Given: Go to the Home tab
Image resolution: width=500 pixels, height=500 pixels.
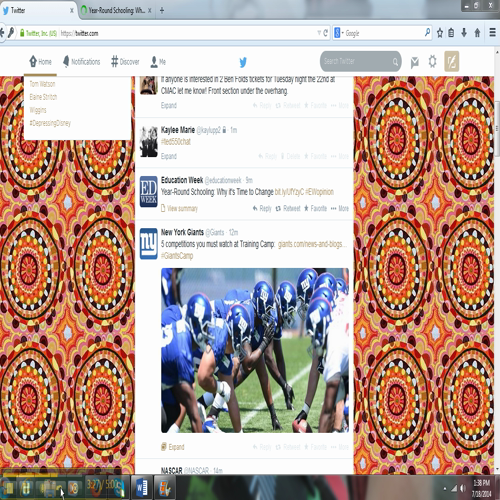Looking at the screenshot, I should click(x=40, y=62).
